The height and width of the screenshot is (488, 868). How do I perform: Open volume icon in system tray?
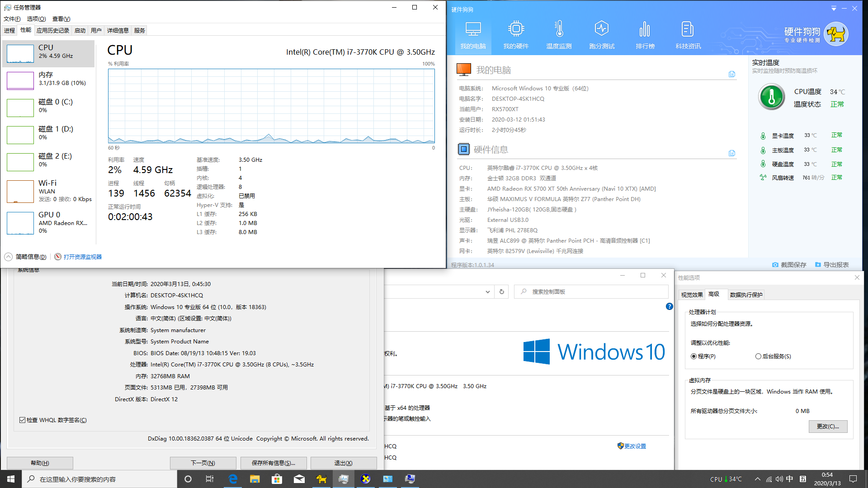pos(779,479)
